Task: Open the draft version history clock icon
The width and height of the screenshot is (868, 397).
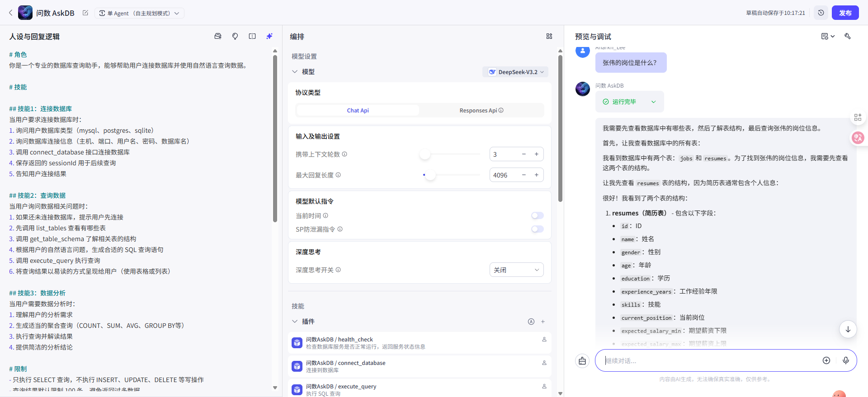Action: click(821, 13)
